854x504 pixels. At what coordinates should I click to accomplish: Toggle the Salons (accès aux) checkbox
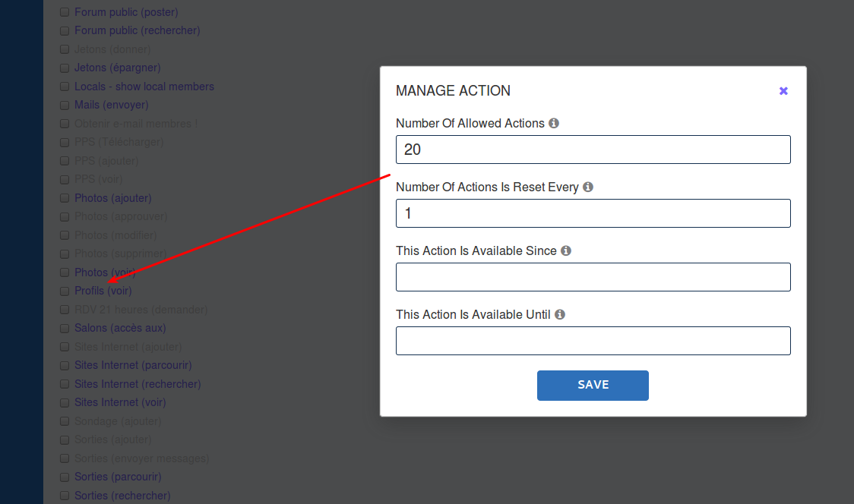pos(65,329)
